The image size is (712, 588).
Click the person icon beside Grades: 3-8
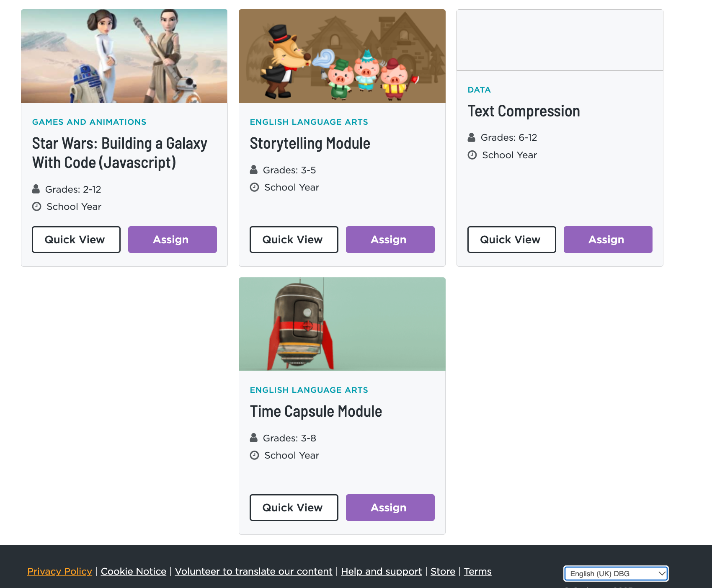click(254, 438)
